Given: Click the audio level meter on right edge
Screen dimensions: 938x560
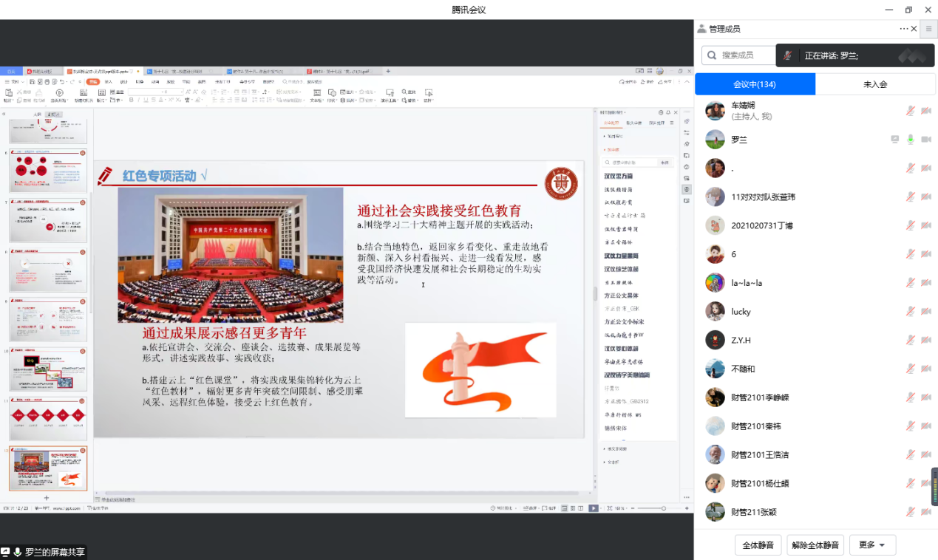Looking at the screenshot, I should pyautogui.click(x=934, y=486).
